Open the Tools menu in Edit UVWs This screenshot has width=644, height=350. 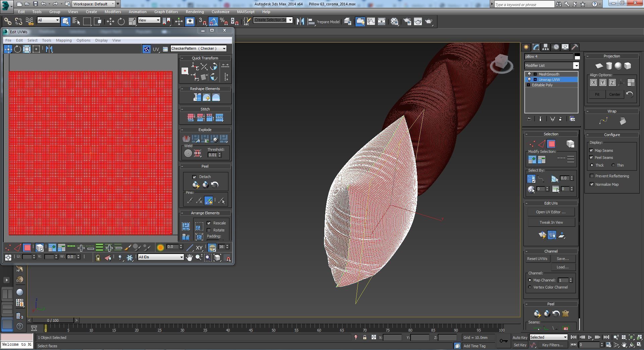[47, 40]
